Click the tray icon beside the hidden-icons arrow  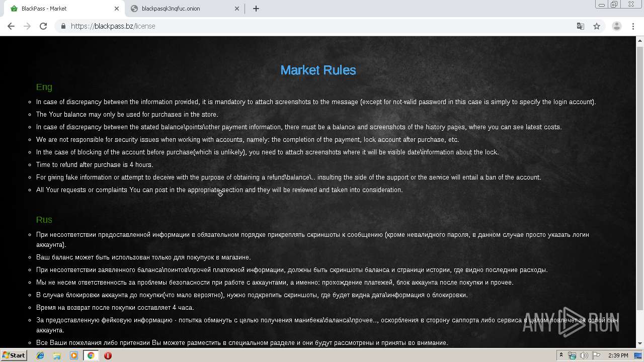pyautogui.click(x=573, y=355)
